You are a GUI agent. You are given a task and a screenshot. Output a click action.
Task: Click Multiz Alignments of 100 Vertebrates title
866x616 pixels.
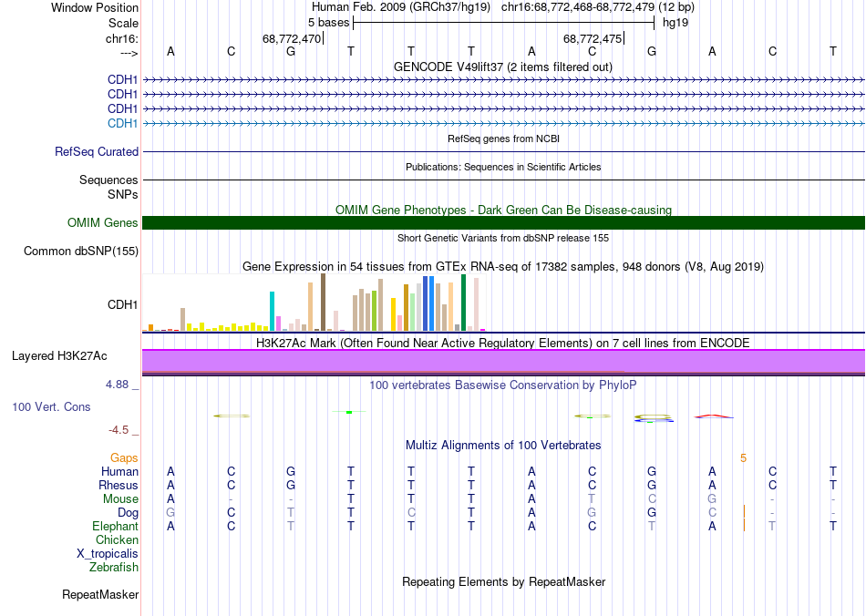pyautogui.click(x=503, y=446)
